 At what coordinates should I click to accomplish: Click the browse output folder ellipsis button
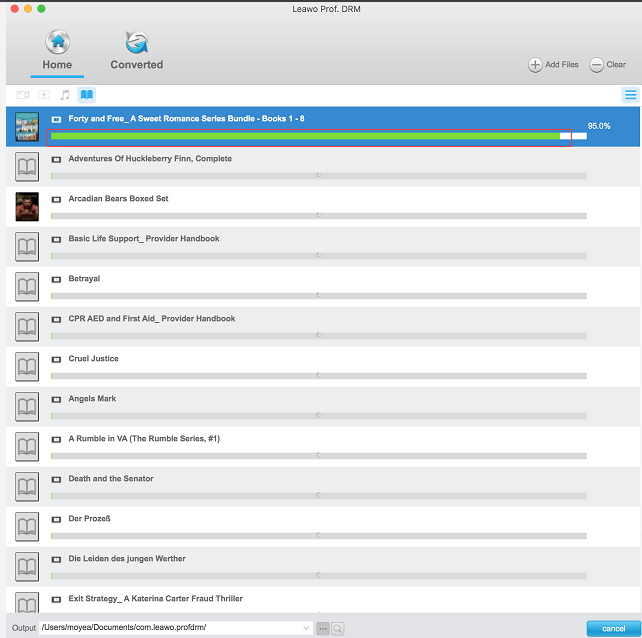pyautogui.click(x=323, y=629)
